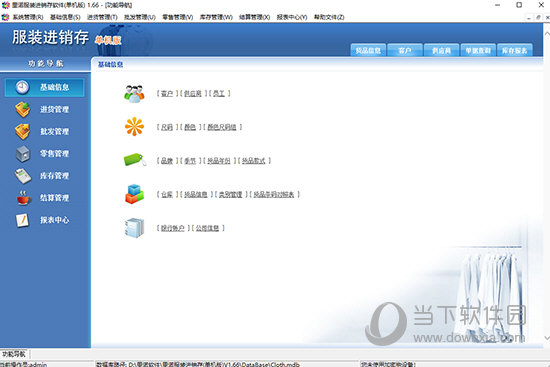The height and width of the screenshot is (367, 550).
Task: Click the 客户 shortcut button in the header
Action: (x=405, y=50)
